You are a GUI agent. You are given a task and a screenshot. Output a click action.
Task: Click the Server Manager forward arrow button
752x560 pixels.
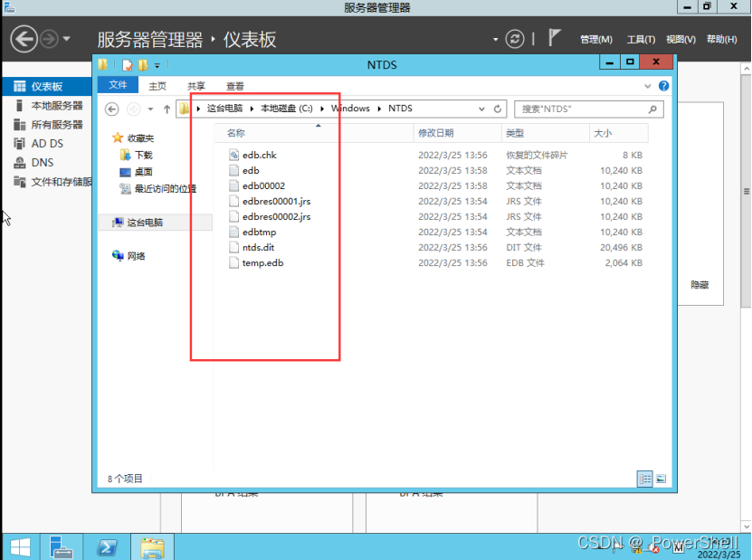point(49,39)
